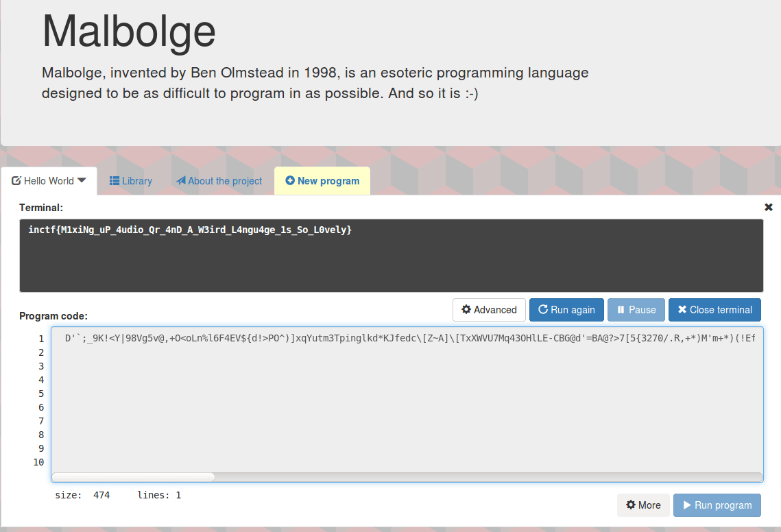Run the Malbolge program
The width and height of the screenshot is (781, 532).
717,505
